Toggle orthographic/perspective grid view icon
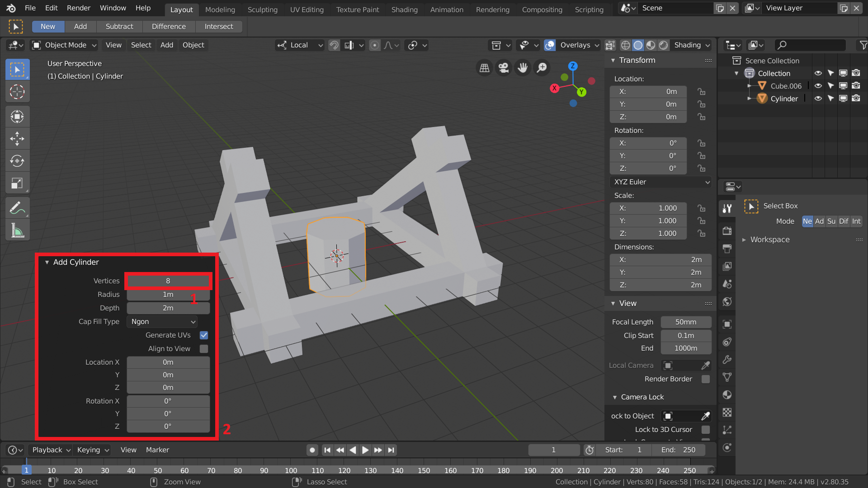Viewport: 868px width, 488px height. point(484,68)
